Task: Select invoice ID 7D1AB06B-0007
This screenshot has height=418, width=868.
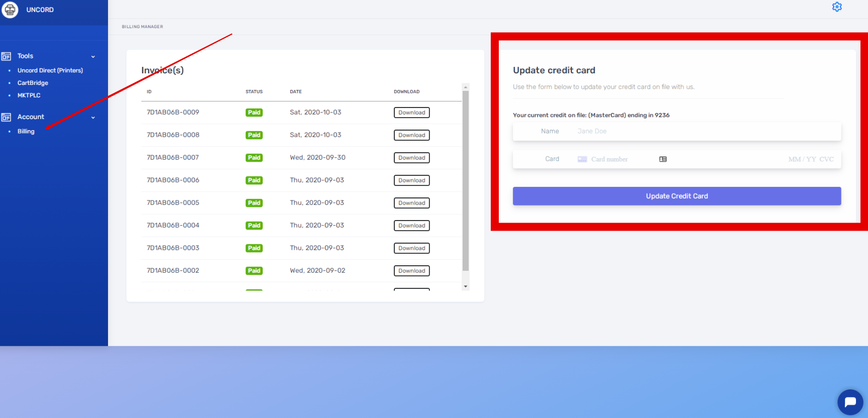Action: 173,158
